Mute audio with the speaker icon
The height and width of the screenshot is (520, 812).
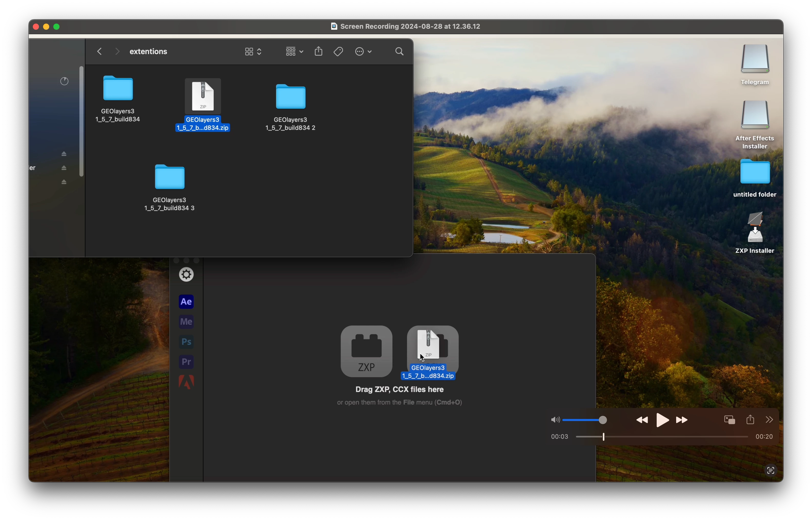point(555,420)
